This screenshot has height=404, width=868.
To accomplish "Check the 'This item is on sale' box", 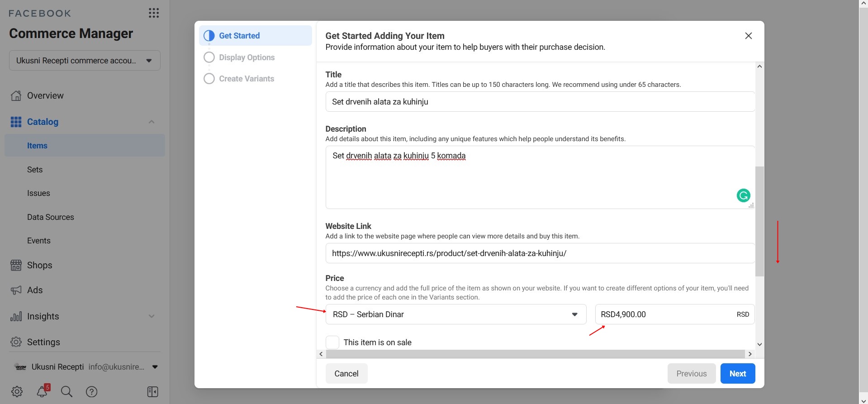I will [x=332, y=342].
